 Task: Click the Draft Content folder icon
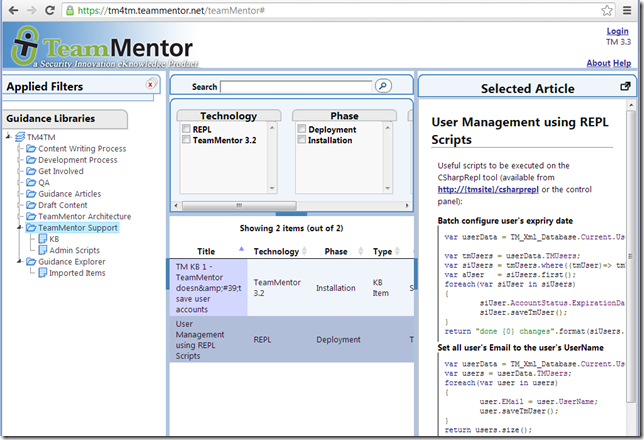pyautogui.click(x=31, y=205)
